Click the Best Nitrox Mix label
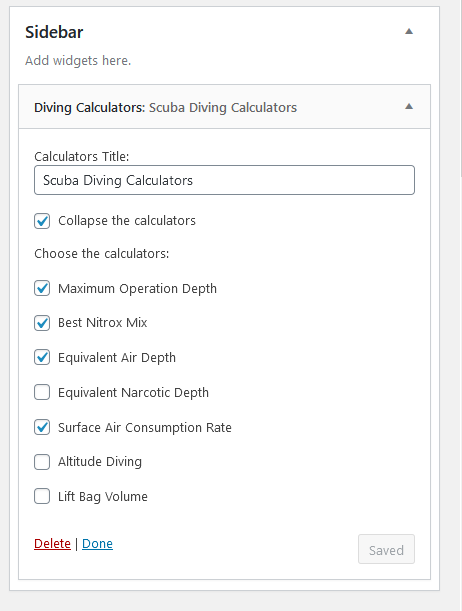Screen dimensions: 462x611 (102, 323)
